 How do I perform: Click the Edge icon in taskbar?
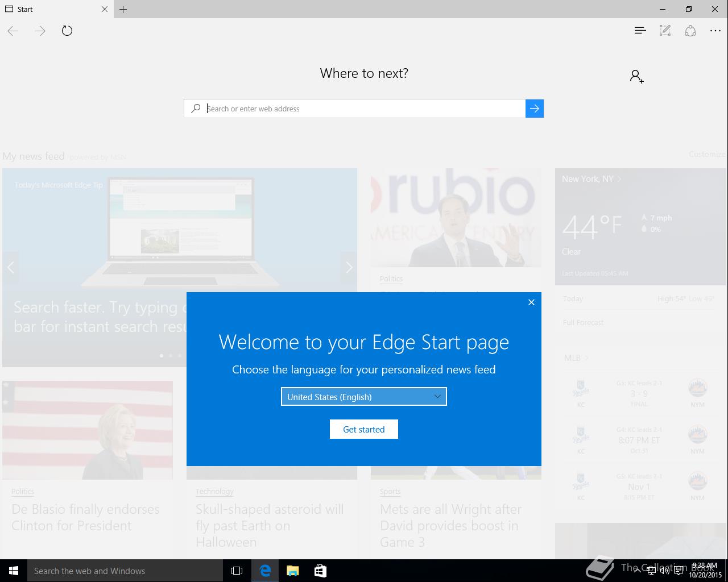[x=265, y=571]
